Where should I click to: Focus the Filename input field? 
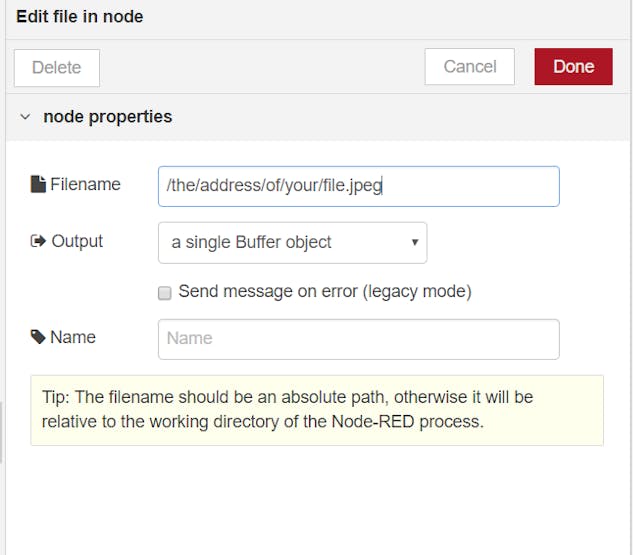coord(358,186)
